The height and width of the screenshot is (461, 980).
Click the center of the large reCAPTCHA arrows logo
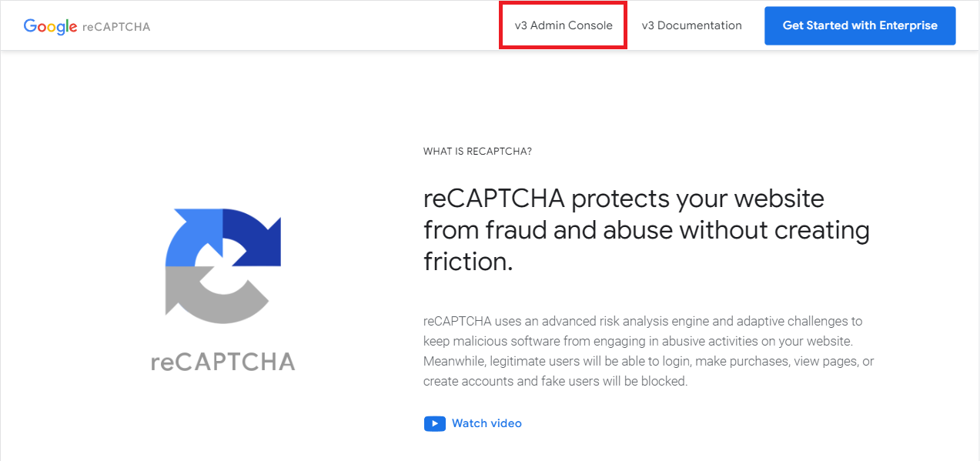pos(222,266)
